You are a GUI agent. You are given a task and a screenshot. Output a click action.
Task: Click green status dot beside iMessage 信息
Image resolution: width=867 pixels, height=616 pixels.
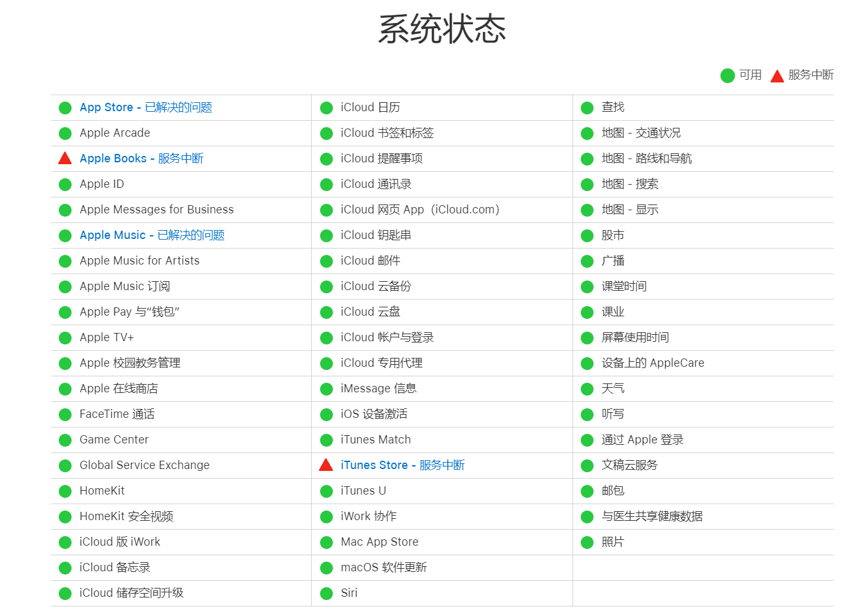(326, 389)
